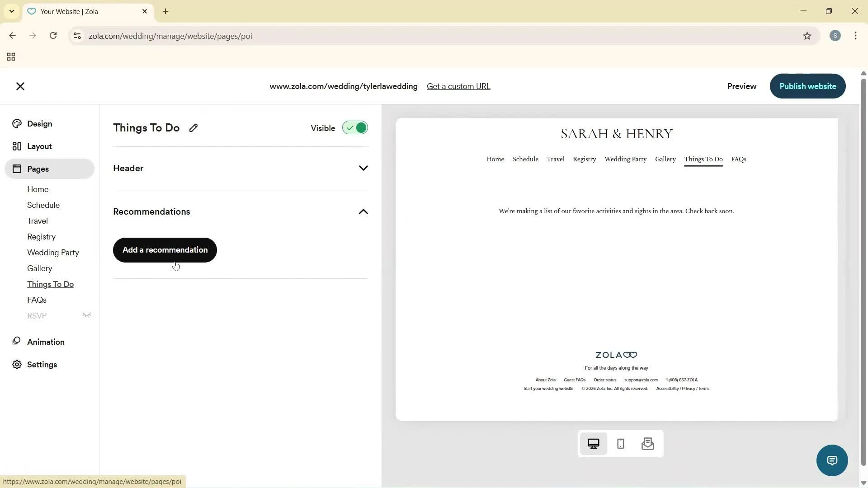Switch preview to desktop view

point(594,444)
